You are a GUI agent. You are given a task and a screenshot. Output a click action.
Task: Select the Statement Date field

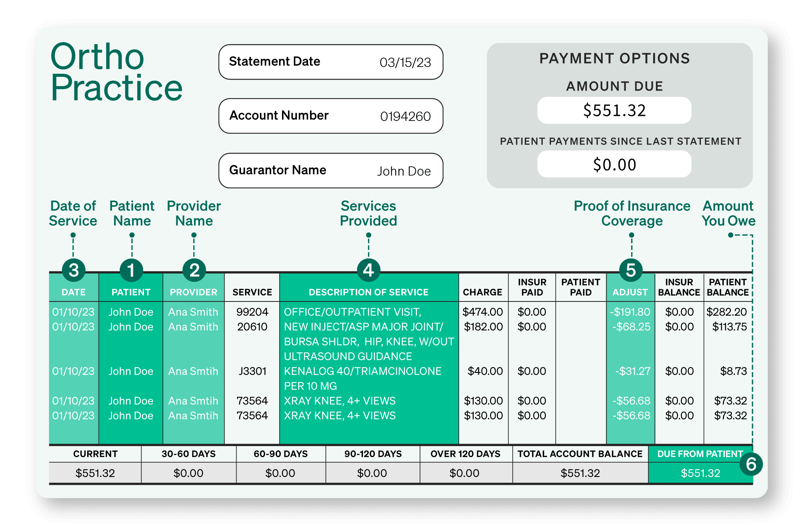331,62
